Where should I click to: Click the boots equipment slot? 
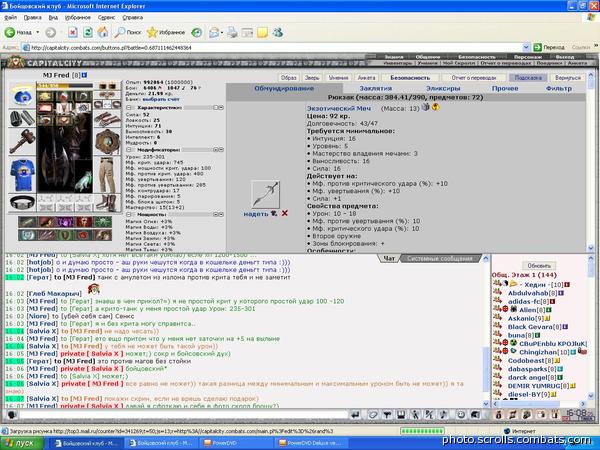[x=107, y=202]
